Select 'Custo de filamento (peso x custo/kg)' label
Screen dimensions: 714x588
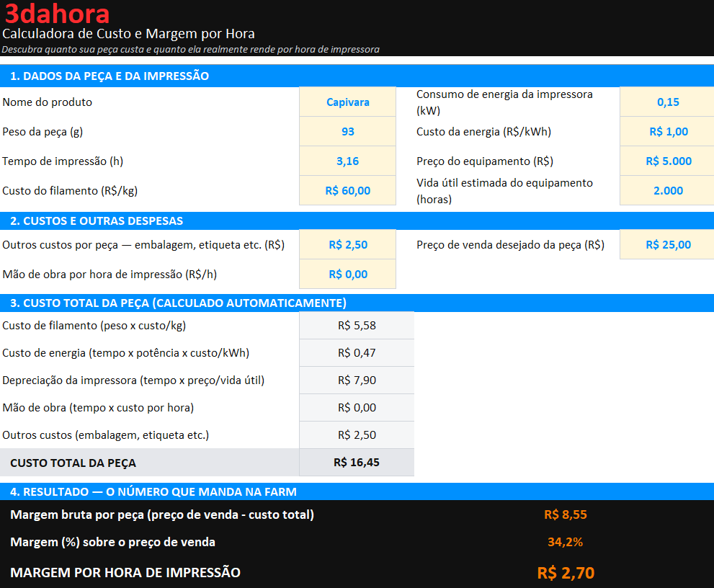coord(94,326)
